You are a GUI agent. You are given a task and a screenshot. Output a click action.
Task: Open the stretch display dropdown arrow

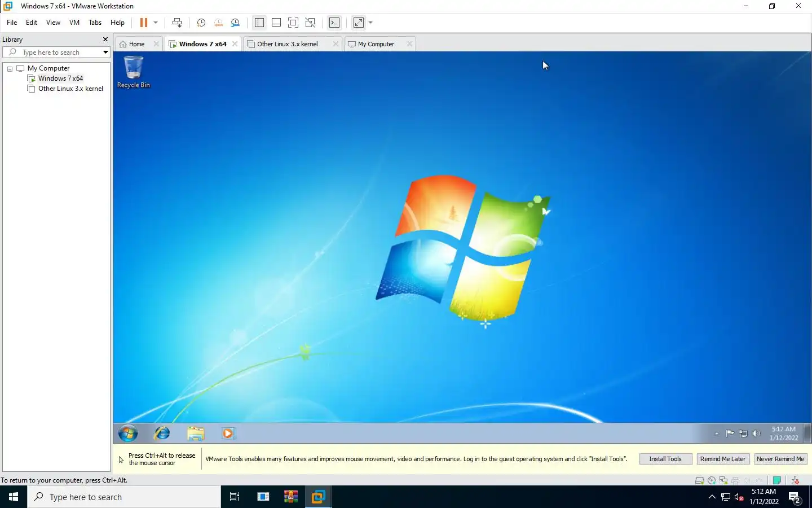click(x=370, y=23)
